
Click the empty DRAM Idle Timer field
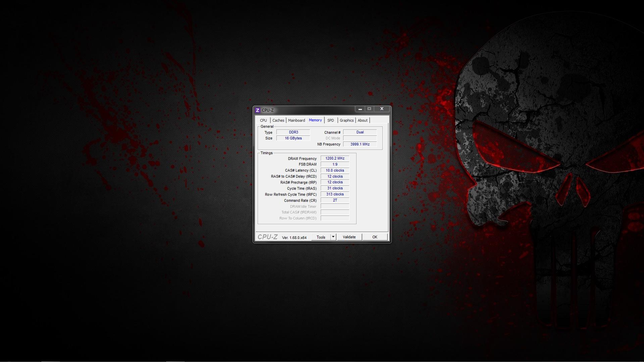point(335,206)
